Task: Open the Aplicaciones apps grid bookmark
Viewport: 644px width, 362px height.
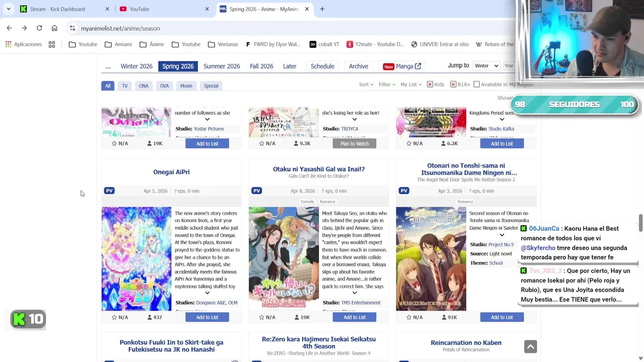Action: [24, 44]
